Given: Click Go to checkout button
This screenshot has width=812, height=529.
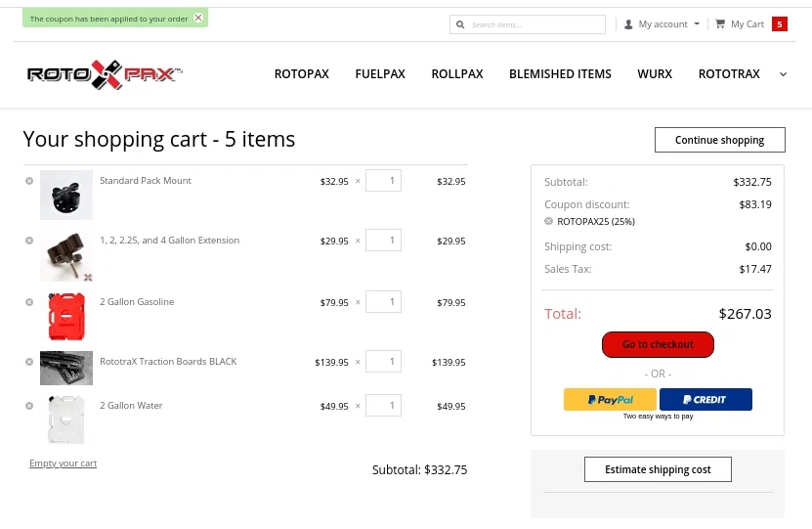Looking at the screenshot, I should tap(658, 344).
